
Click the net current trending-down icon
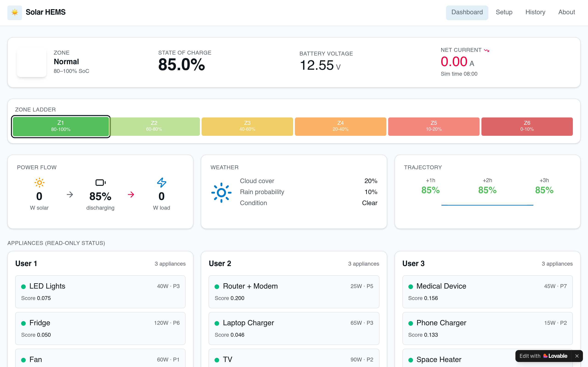point(486,50)
